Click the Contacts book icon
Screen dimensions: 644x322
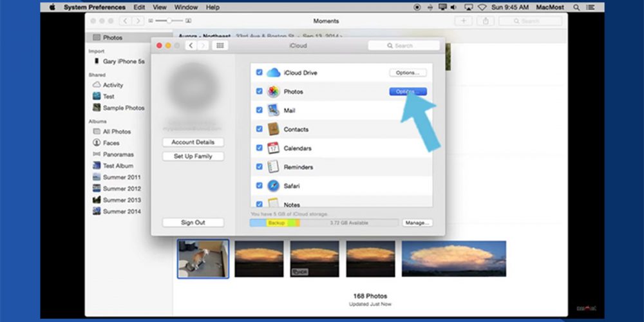[273, 129]
